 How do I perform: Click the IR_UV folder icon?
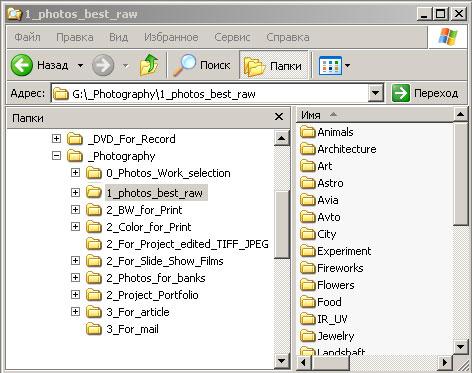pyautogui.click(x=307, y=319)
